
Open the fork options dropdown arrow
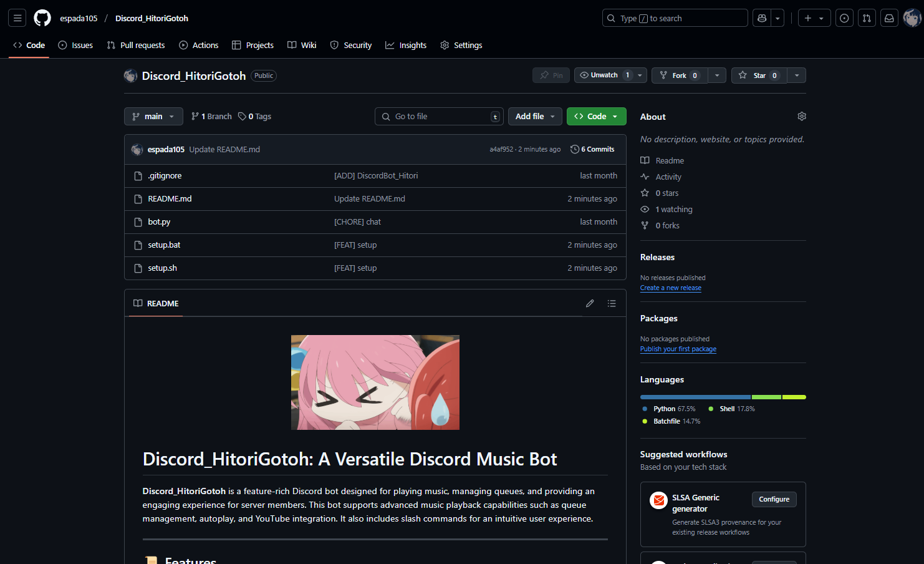[717, 75]
